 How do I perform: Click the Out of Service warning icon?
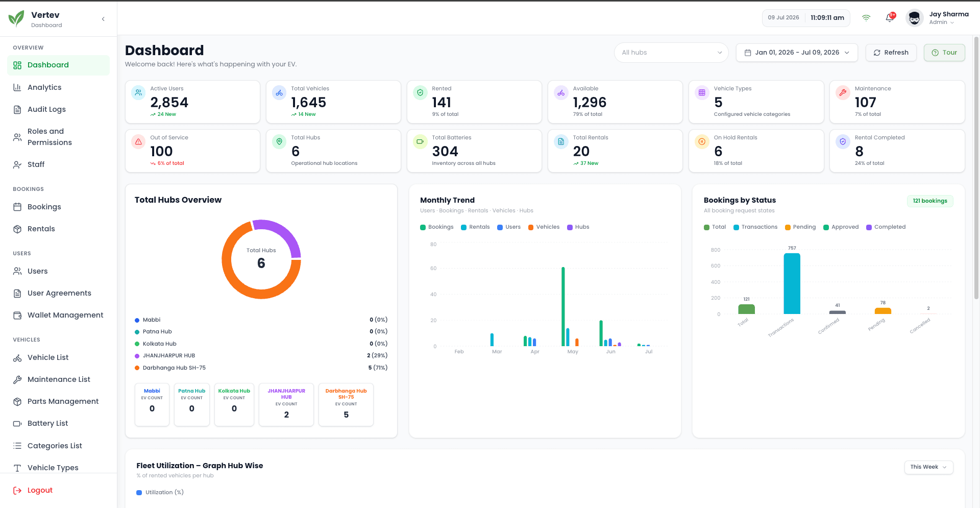click(x=138, y=142)
